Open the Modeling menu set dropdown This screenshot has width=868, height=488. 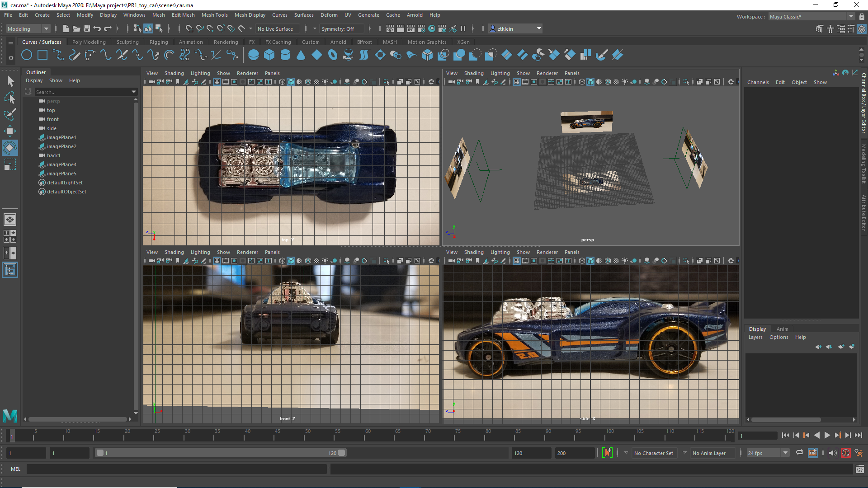tap(28, 28)
